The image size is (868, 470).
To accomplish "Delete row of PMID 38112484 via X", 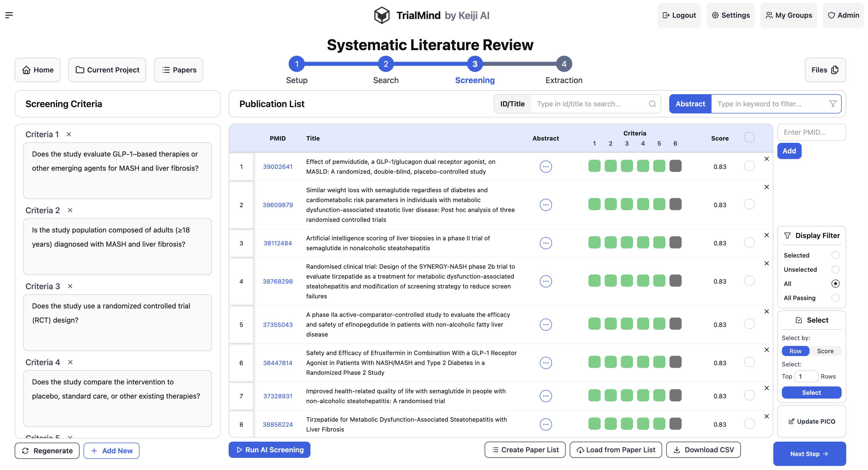I will [766, 235].
